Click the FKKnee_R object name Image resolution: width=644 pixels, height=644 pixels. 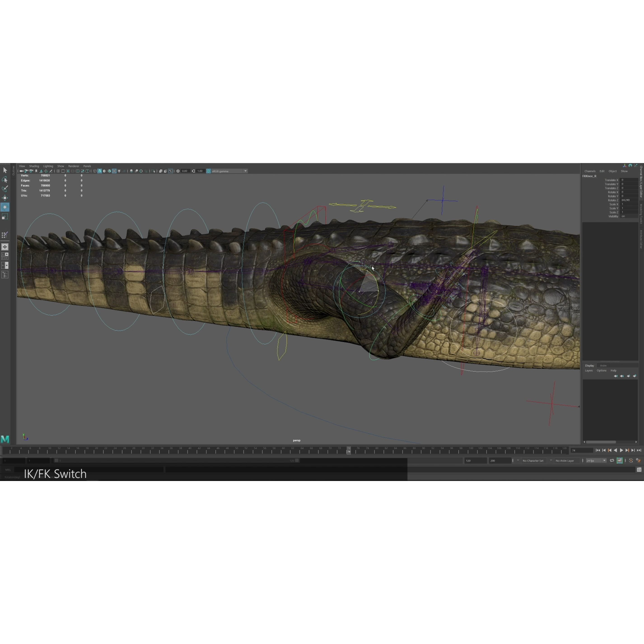pos(589,176)
